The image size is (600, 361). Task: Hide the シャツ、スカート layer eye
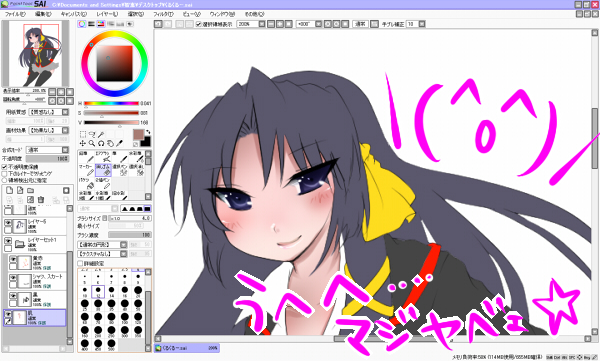[x=13, y=278]
